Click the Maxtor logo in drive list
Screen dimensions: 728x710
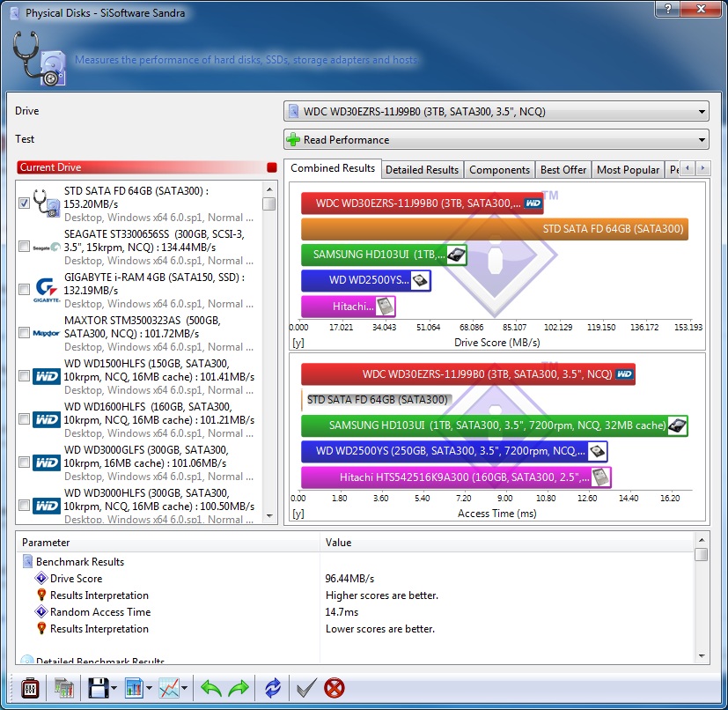click(x=47, y=333)
